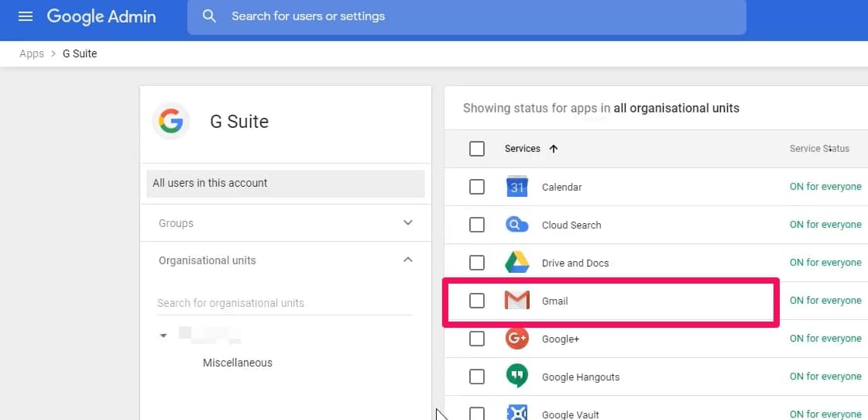Open the Drive and Docs icon
The image size is (868, 420).
(x=517, y=263)
